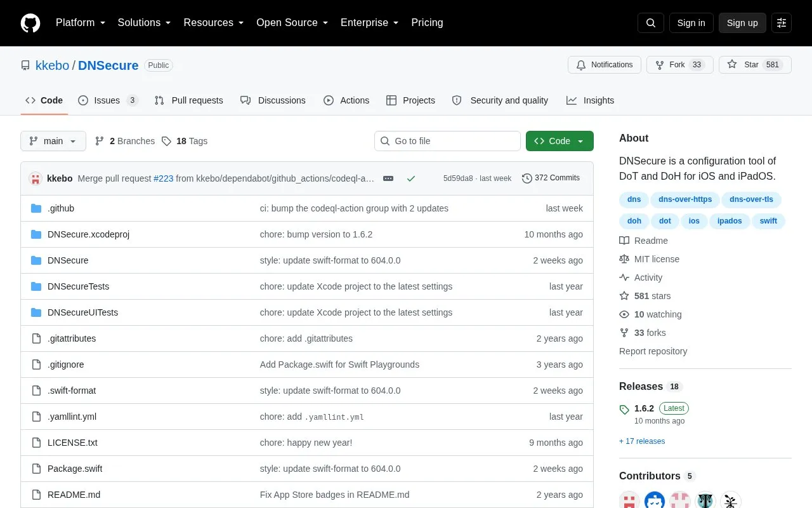Open commit 'chore: bump version to 1.6.2'

click(x=316, y=234)
